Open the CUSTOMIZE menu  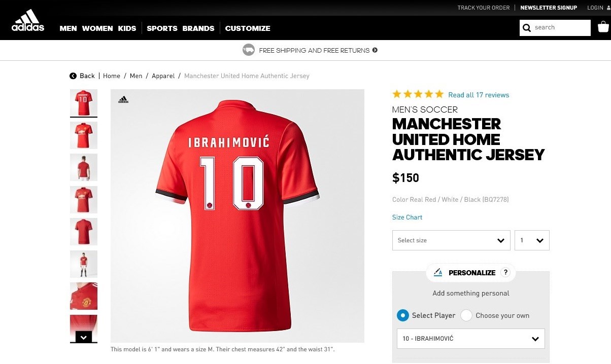248,28
